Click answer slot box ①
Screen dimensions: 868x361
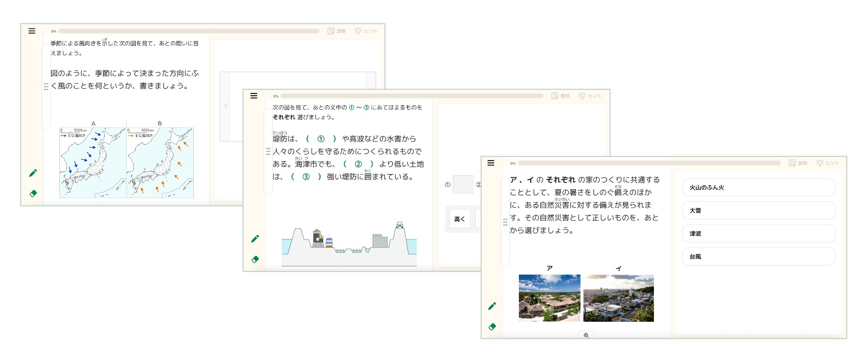[x=463, y=184]
